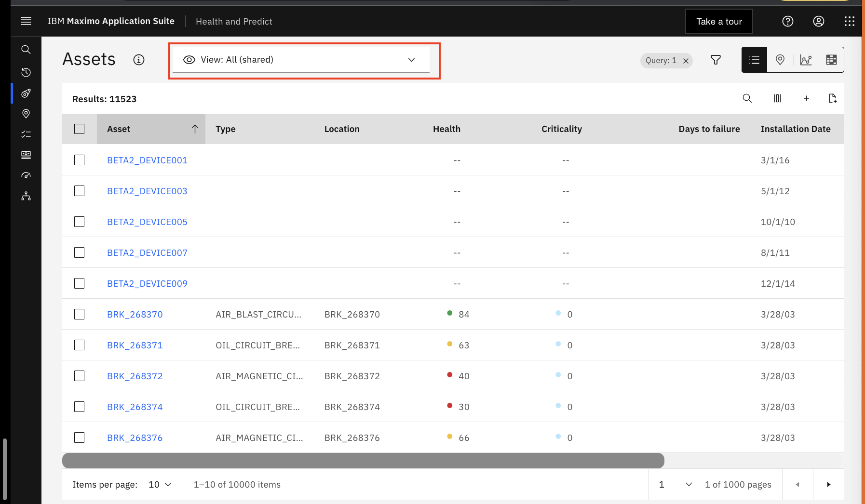Open the sidebar hierarchy network icon

click(26, 196)
